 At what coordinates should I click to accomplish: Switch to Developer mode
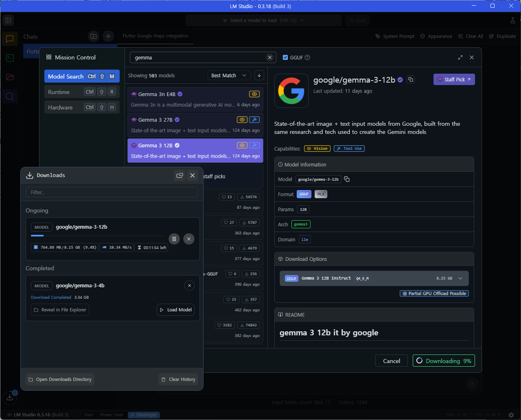pyautogui.click(x=144, y=415)
